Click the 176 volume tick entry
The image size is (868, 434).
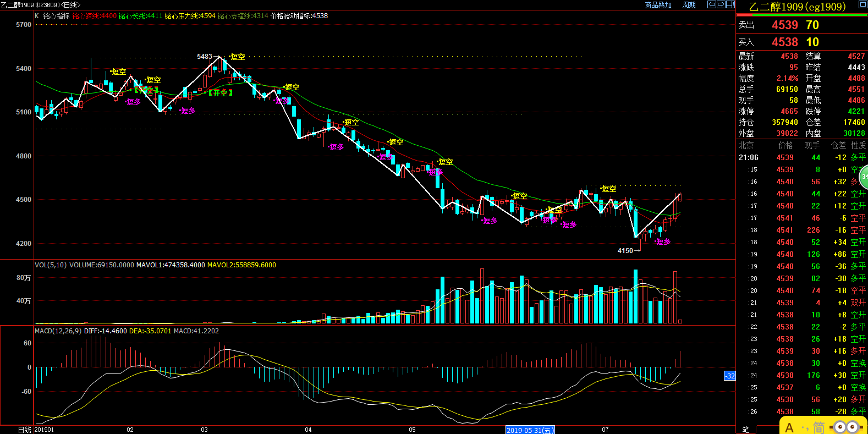(813, 375)
